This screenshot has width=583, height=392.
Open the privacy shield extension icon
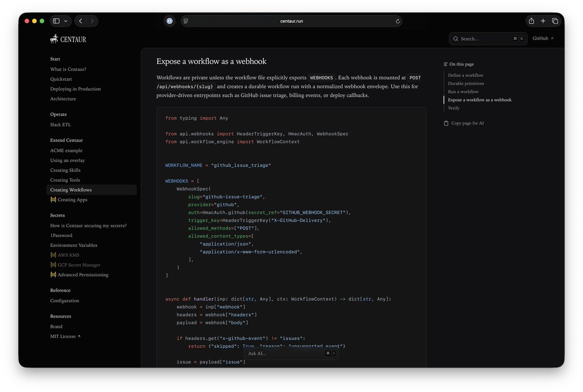[169, 21]
